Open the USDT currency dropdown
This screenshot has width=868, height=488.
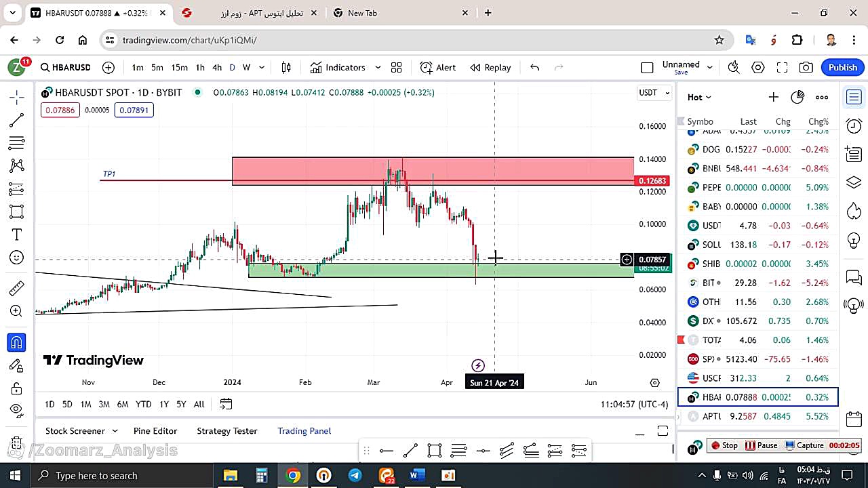654,93
